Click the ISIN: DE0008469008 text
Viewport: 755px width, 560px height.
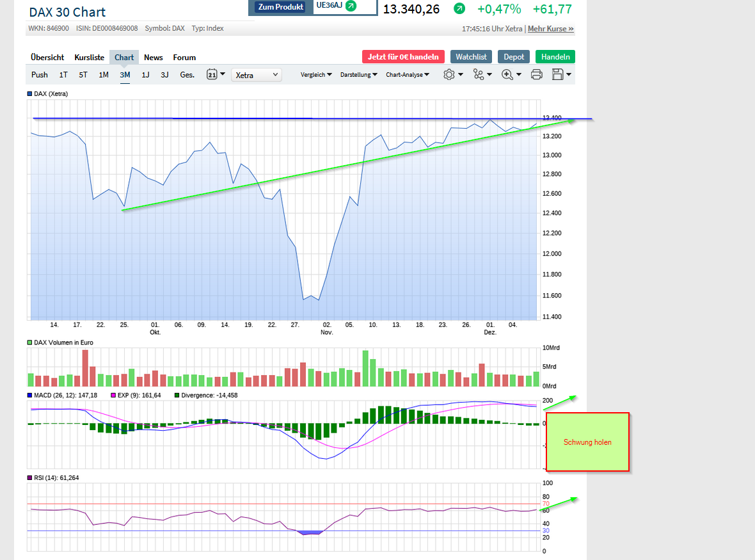pyautogui.click(x=107, y=28)
